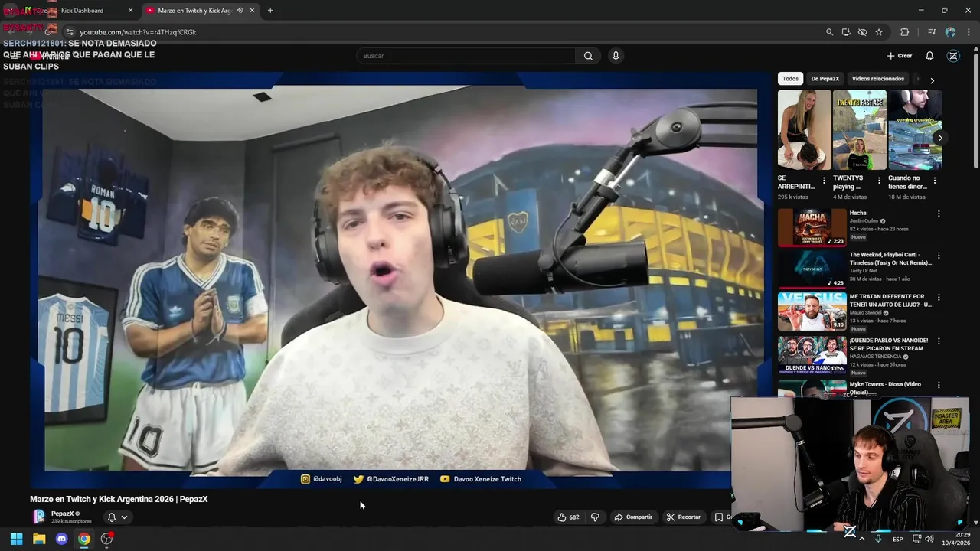Image resolution: width=980 pixels, height=551 pixels.
Task: Open options menu for Timeless remix video
Action: 939,256
